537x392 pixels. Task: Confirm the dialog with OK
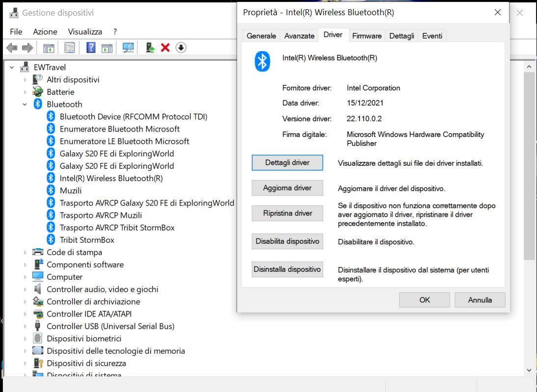425,300
